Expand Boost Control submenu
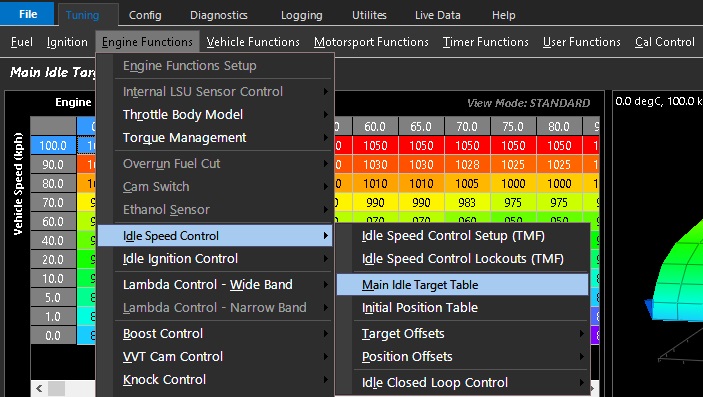 [215, 334]
